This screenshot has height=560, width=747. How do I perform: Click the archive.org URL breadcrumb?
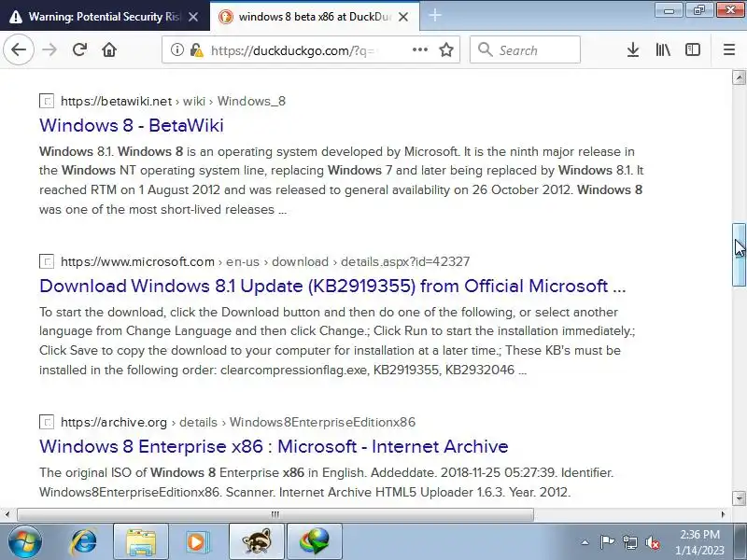tap(114, 422)
